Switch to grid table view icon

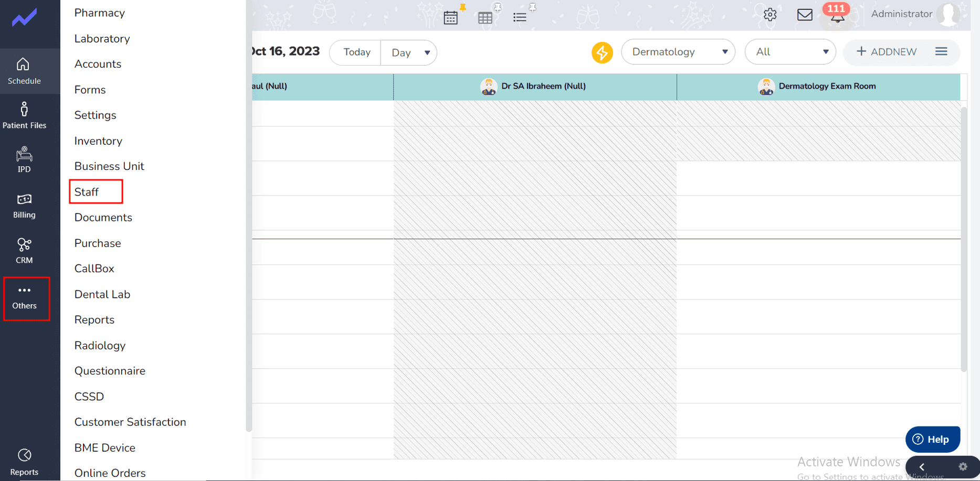tap(485, 17)
